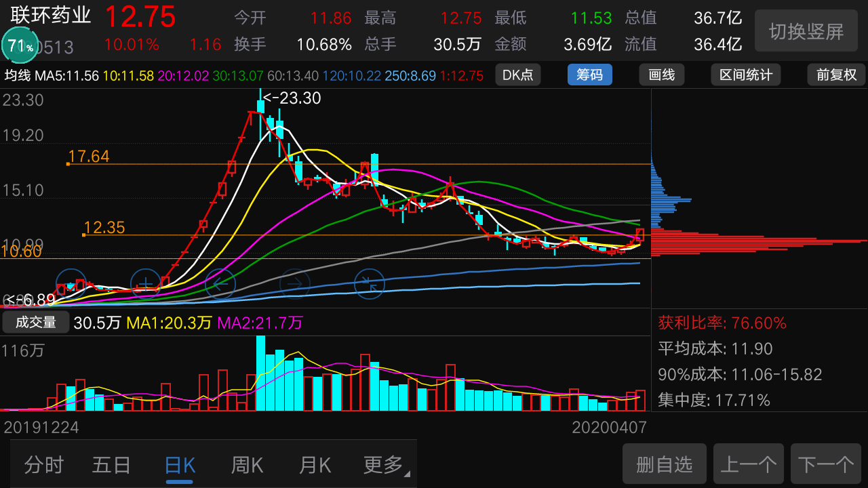868x488 pixels.
Task: Click the 71% green circular badge
Action: click(20, 47)
